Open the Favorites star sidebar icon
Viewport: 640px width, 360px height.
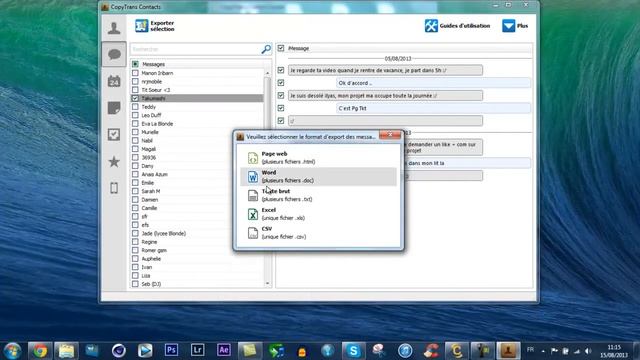[x=114, y=162]
